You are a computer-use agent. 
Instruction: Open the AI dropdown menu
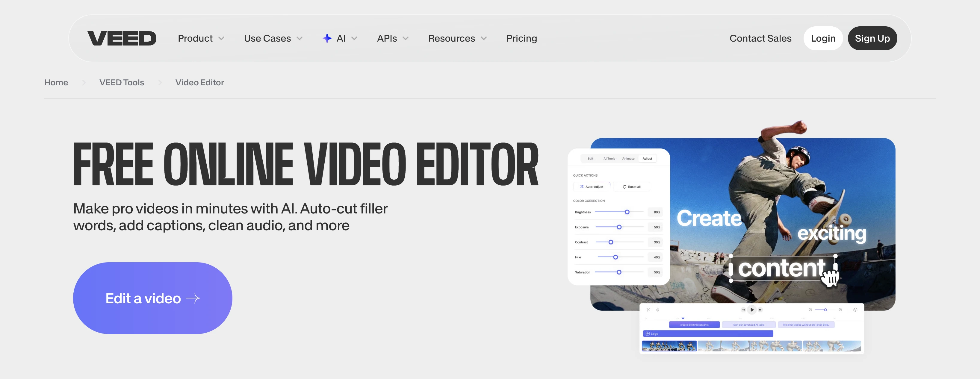point(340,38)
